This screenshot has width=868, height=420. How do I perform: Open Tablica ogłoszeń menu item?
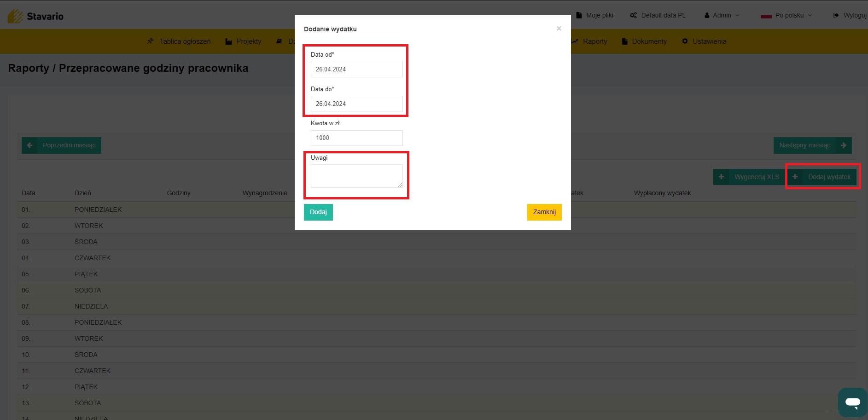(x=179, y=41)
